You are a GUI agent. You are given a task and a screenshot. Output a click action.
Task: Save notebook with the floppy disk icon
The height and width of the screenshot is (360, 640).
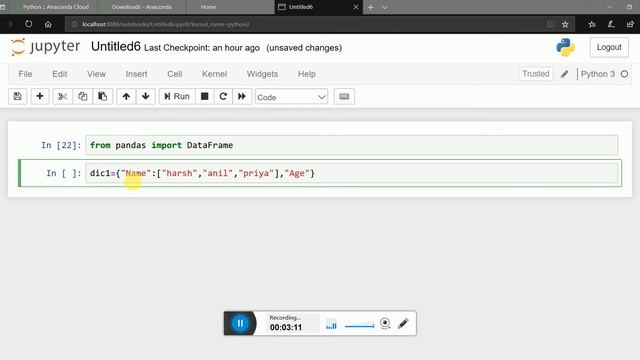coord(18,97)
